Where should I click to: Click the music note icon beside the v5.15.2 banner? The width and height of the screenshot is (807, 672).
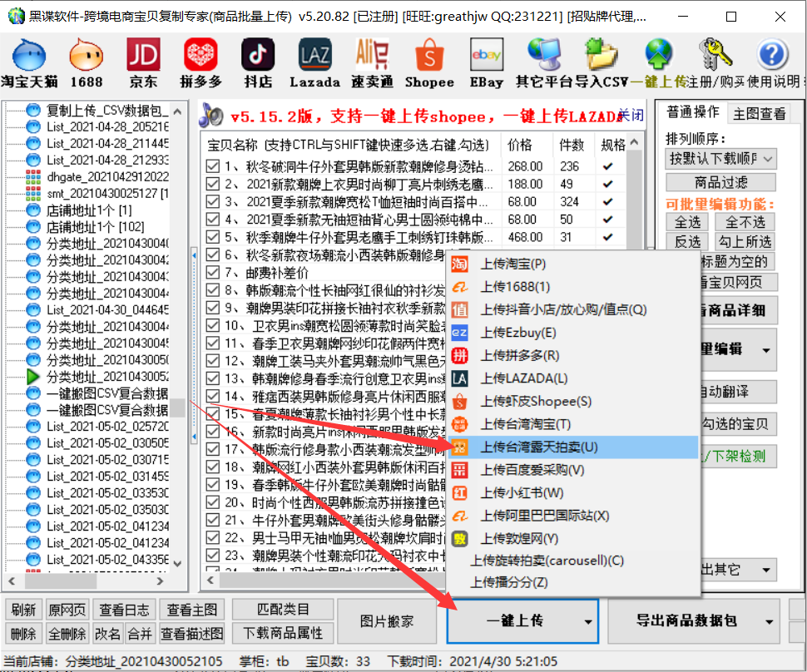point(211,116)
